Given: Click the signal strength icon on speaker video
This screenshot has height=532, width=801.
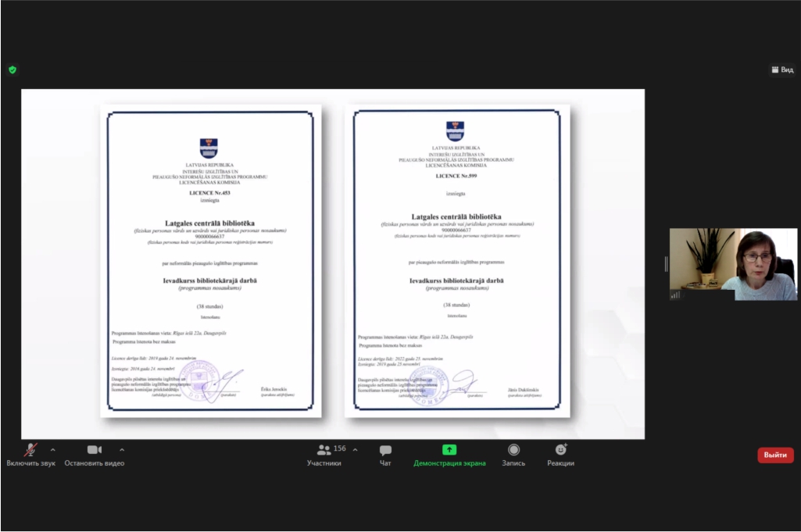Looking at the screenshot, I should (x=675, y=295).
